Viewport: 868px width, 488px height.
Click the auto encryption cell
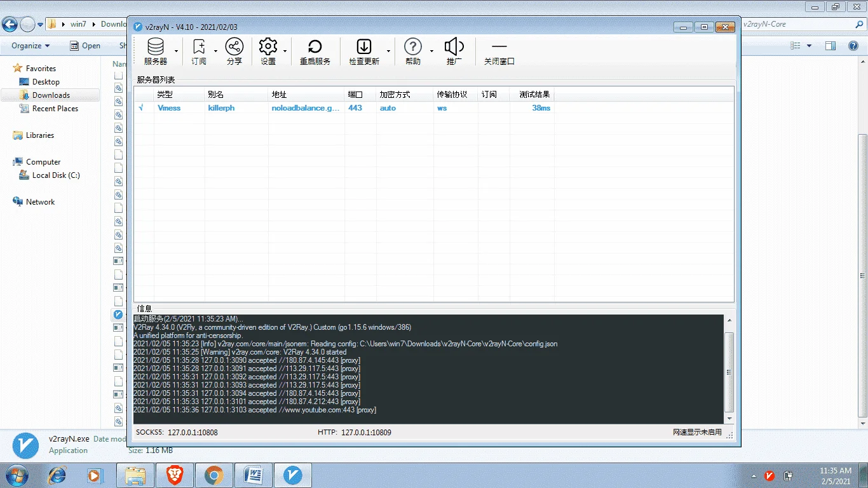[x=388, y=108]
